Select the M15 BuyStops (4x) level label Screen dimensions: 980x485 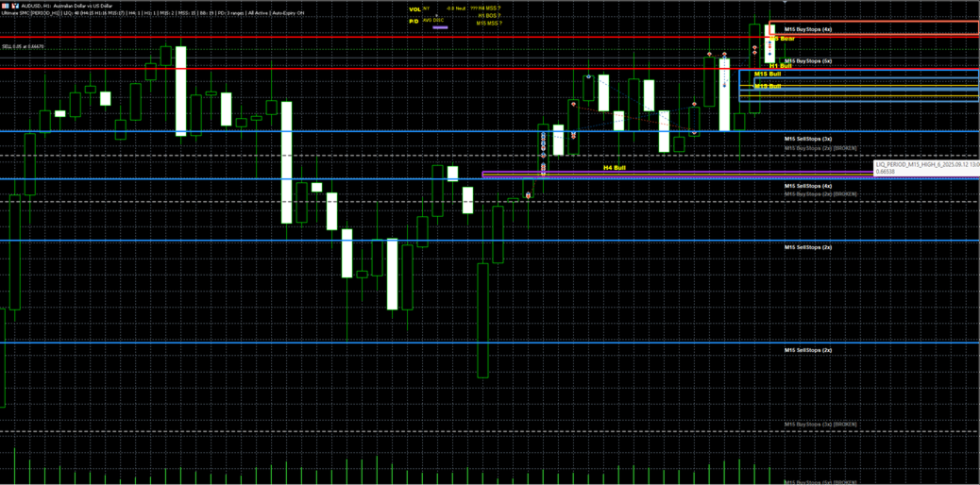pos(808,29)
